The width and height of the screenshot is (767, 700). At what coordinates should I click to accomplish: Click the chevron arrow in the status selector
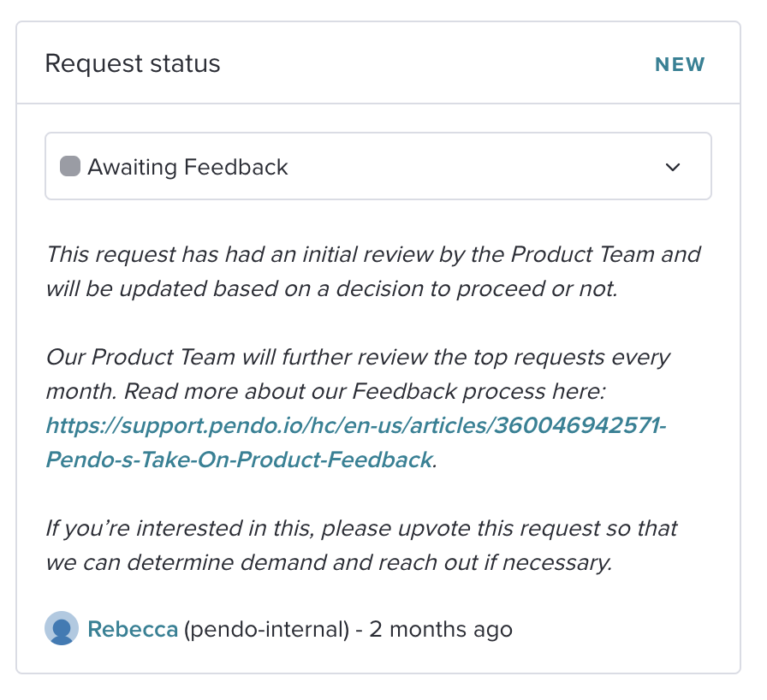673,167
